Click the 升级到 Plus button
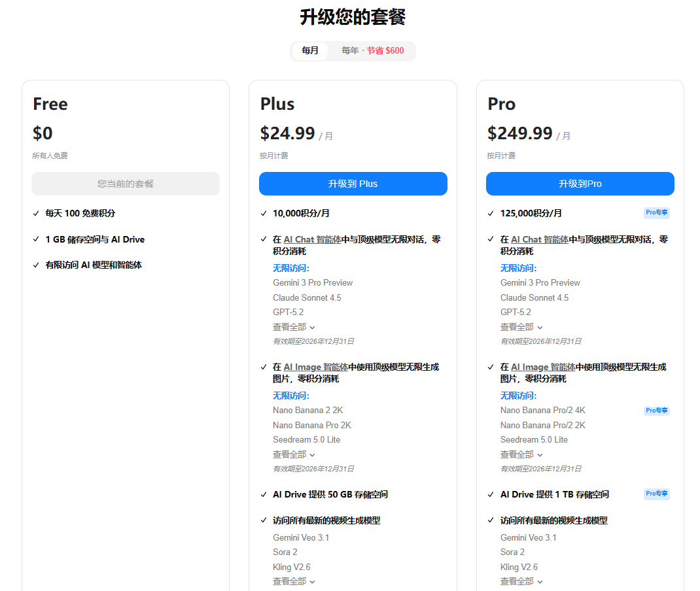Screen dimensions: 700x591 coord(353,184)
